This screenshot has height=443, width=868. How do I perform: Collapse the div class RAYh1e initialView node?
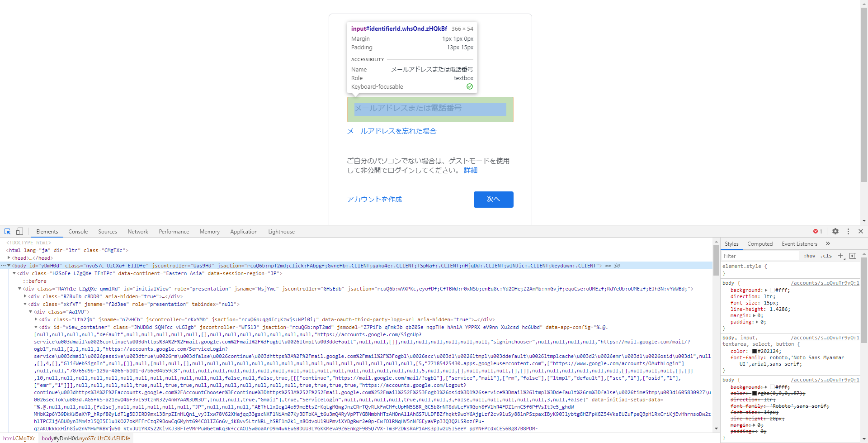point(19,288)
